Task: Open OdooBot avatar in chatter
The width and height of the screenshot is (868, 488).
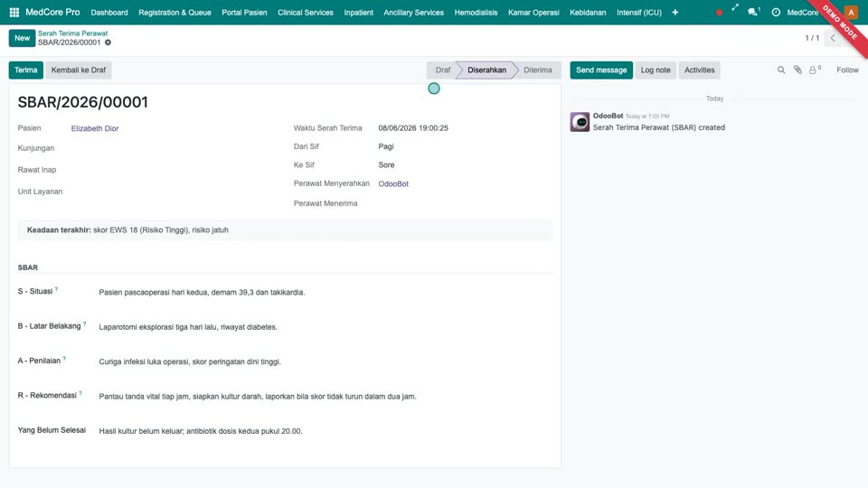Action: (580, 122)
